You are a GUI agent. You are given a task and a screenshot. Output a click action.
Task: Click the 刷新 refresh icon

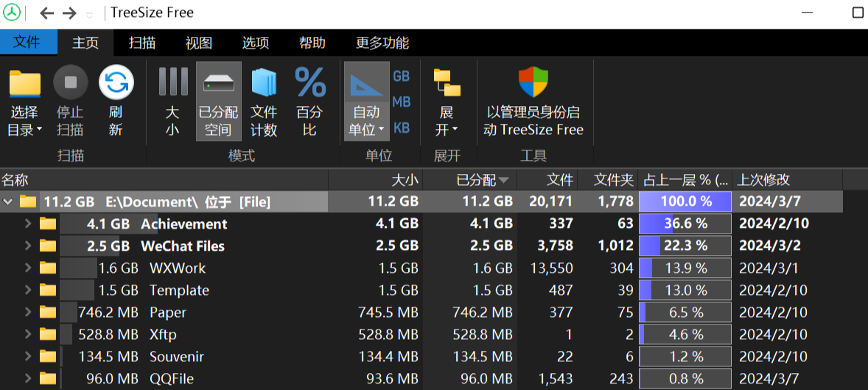pos(116,101)
